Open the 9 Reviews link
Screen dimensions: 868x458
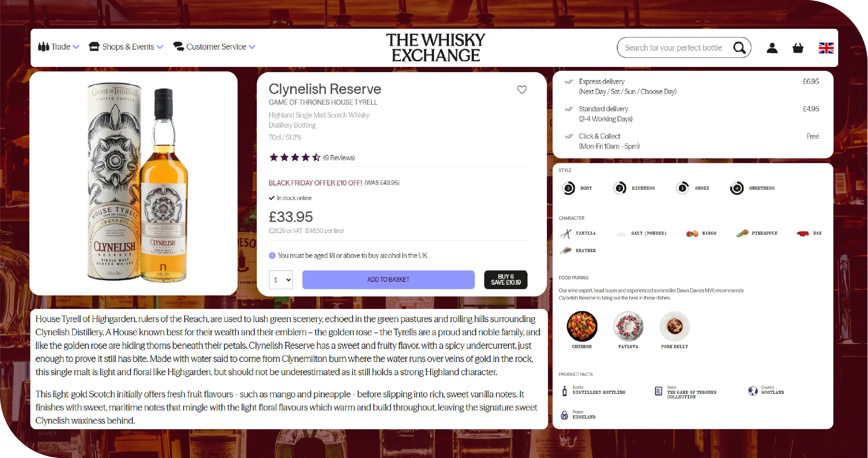[339, 158]
